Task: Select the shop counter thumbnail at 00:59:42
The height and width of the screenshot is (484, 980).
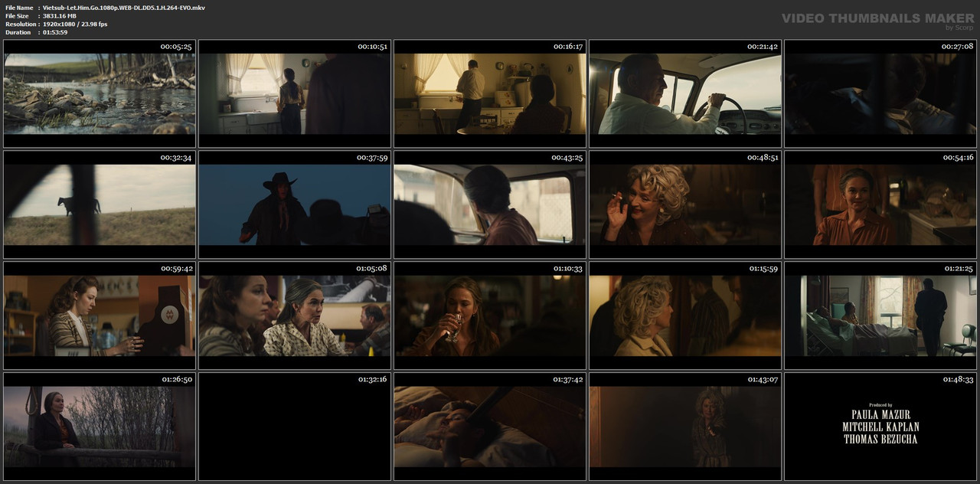Action: (100, 316)
